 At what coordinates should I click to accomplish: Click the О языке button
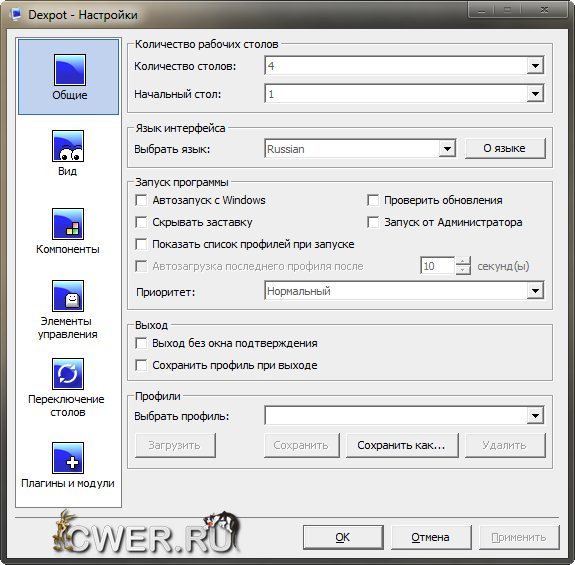(x=505, y=148)
